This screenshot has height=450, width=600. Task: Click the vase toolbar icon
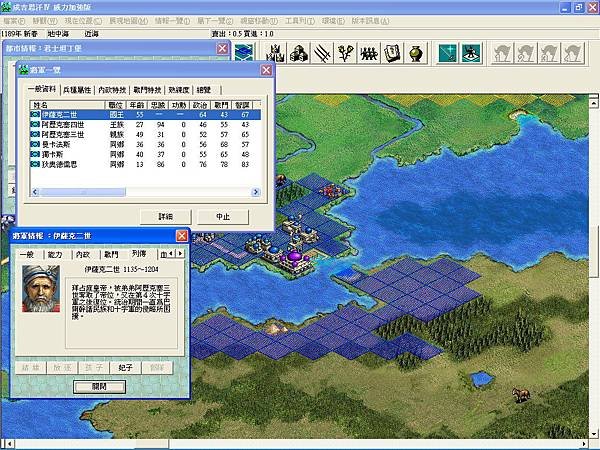416,53
